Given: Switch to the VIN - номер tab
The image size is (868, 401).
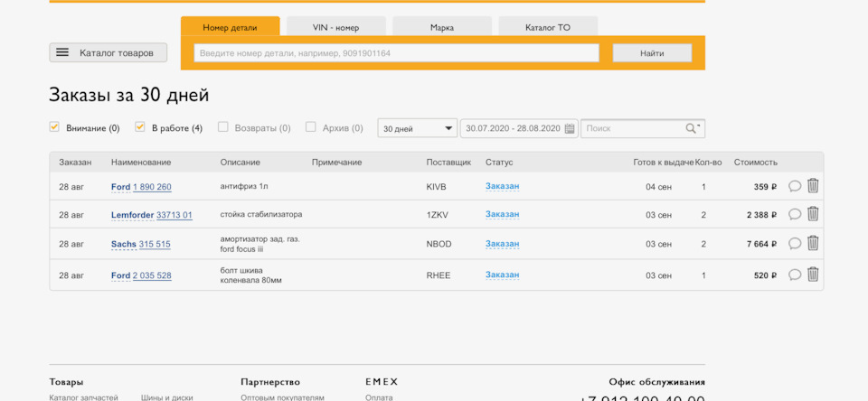Looking at the screenshot, I should 336,27.
